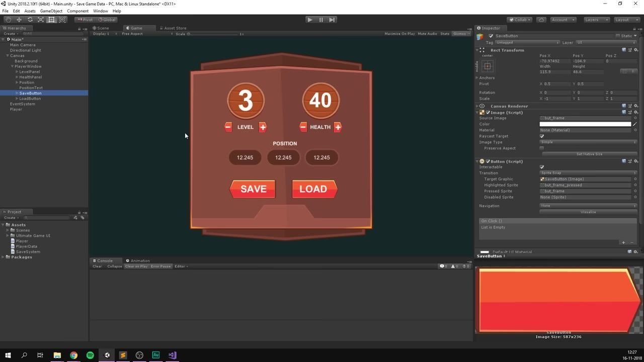Select the Rect tool
Screen dimensions: 644x362
point(51,20)
